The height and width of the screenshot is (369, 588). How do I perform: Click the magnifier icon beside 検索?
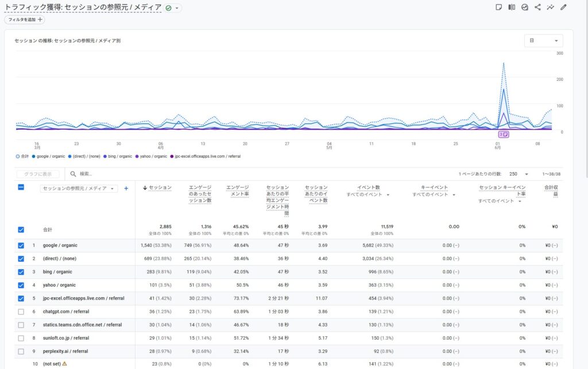(x=73, y=174)
